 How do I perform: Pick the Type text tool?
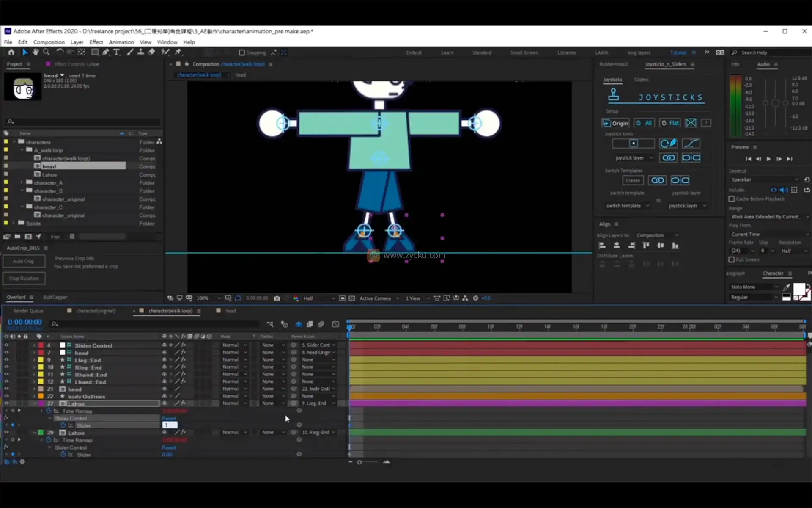116,52
